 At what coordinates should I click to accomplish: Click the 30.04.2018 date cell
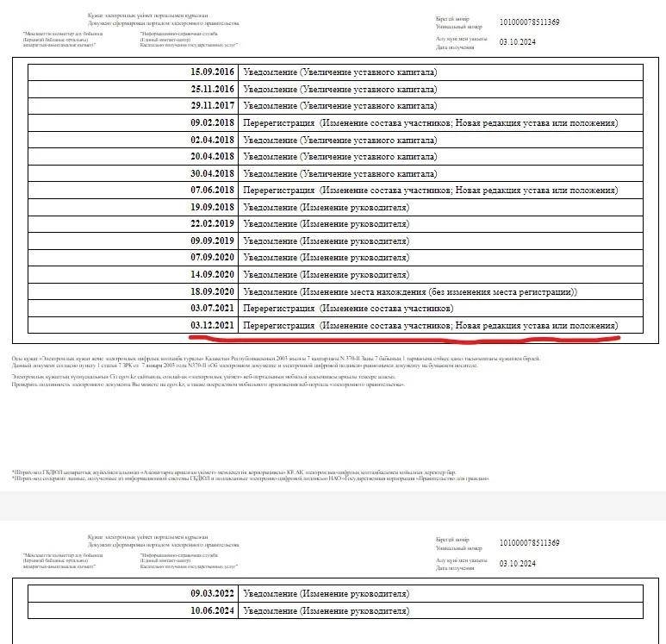coord(212,173)
